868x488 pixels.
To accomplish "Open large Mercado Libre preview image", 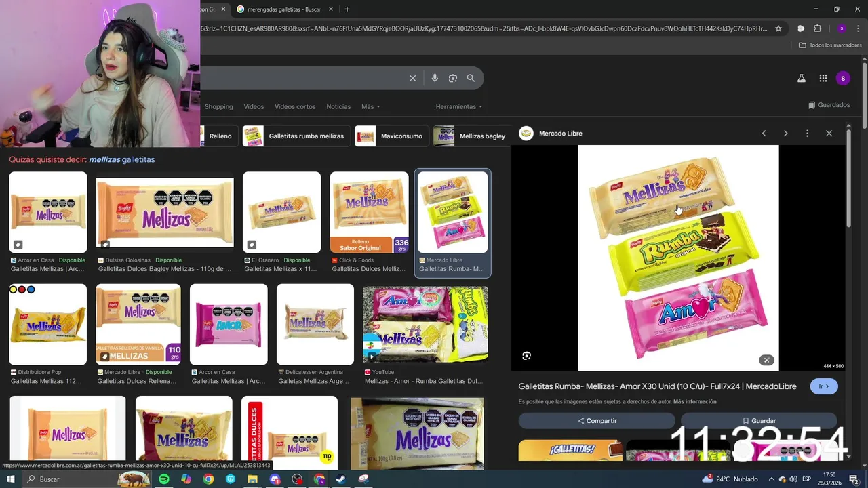I will [x=678, y=258].
